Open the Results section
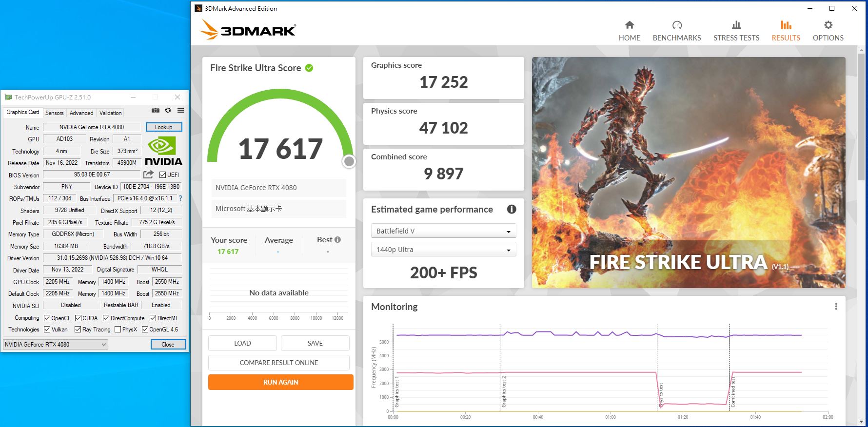868x427 pixels. (786, 31)
